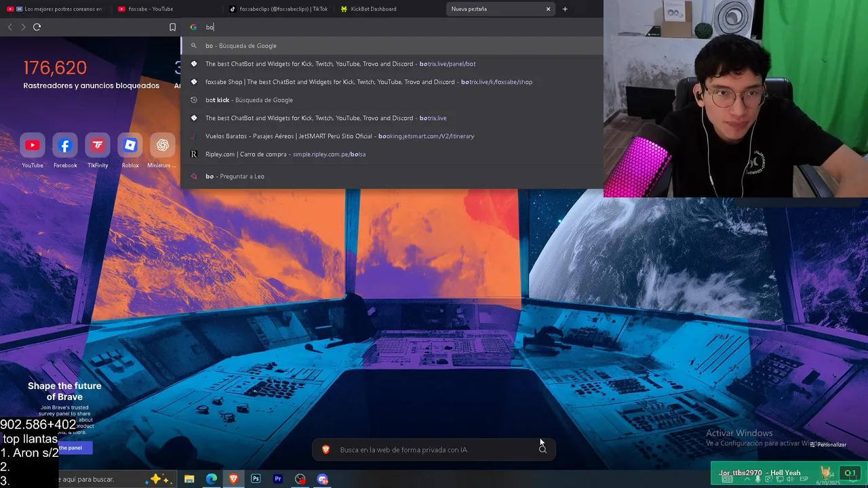Open the Windows notification center icon

853,479
